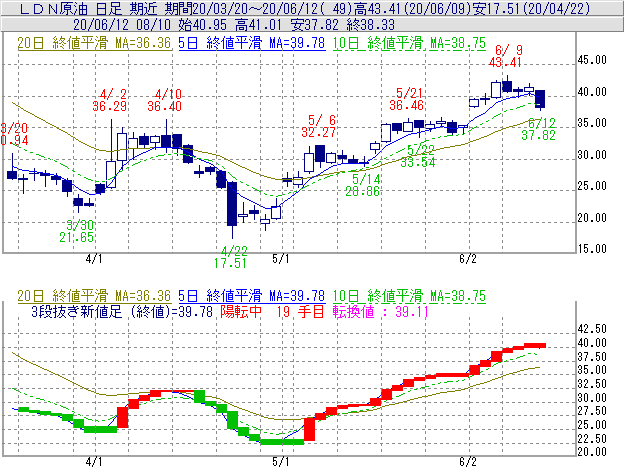
Task: Click the 10日 終値平滑 MA=38.75 legend in upper chart
Action: click(x=409, y=43)
